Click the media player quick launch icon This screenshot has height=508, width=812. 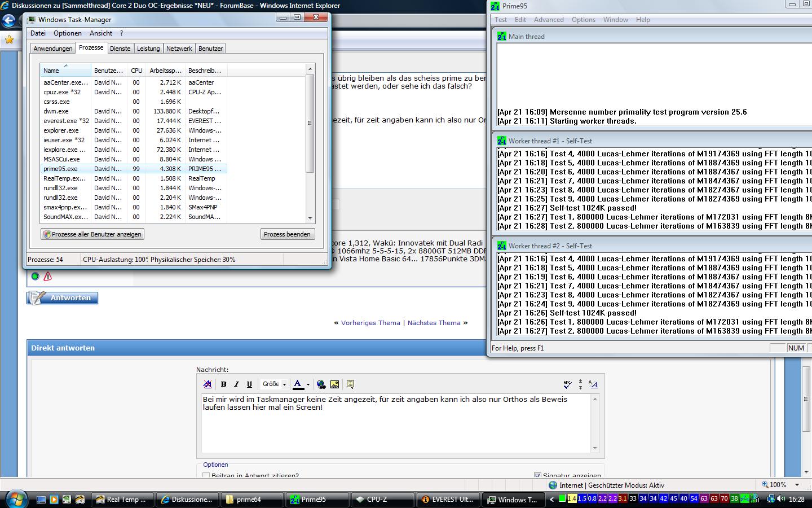[x=54, y=500]
